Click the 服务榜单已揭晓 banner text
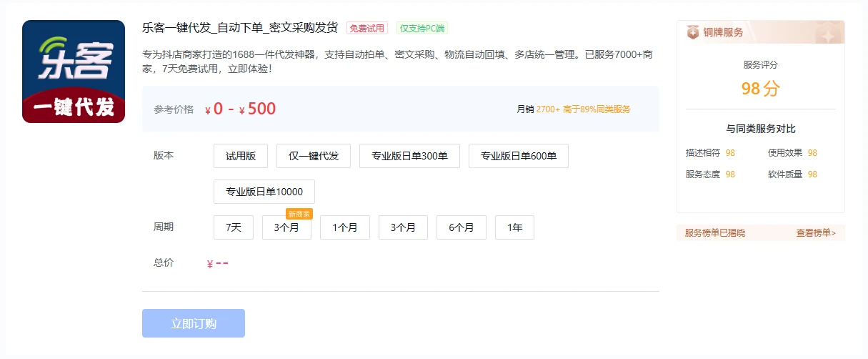Screen dimensions: 868x359 (714, 233)
